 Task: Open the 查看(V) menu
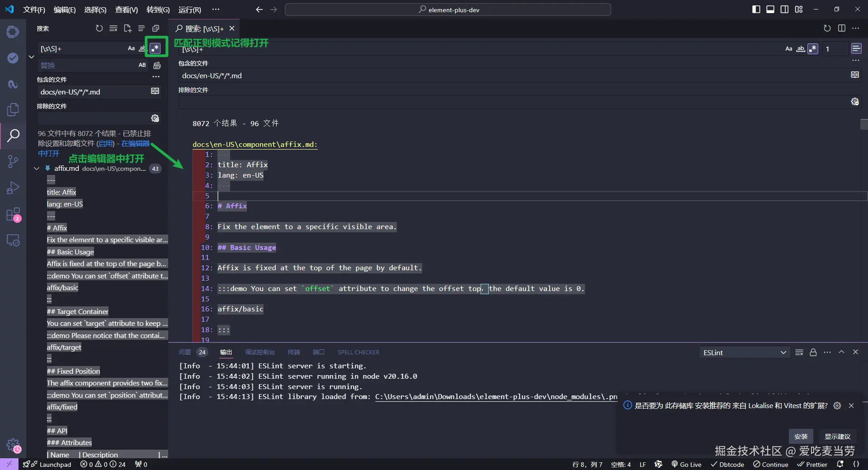click(126, 9)
